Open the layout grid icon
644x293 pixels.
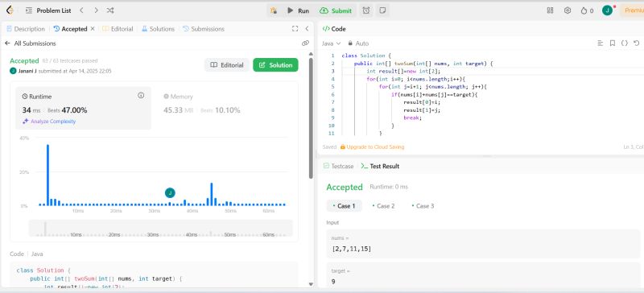(551, 10)
